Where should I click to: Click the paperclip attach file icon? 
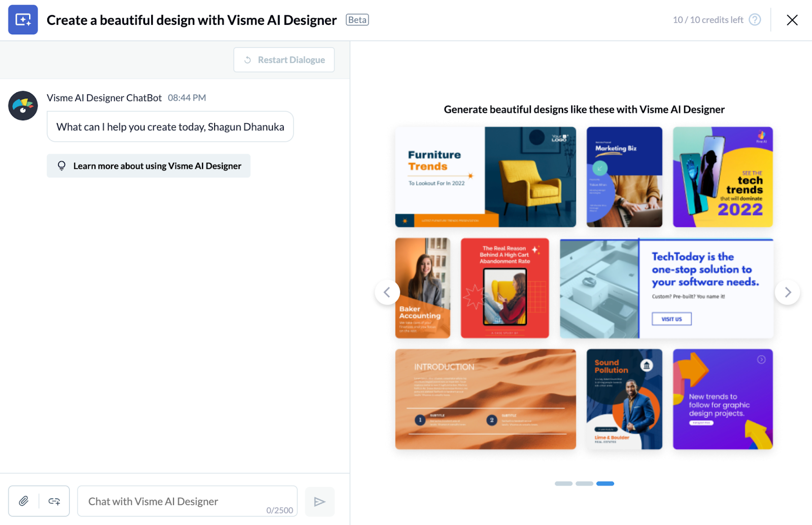point(23,501)
